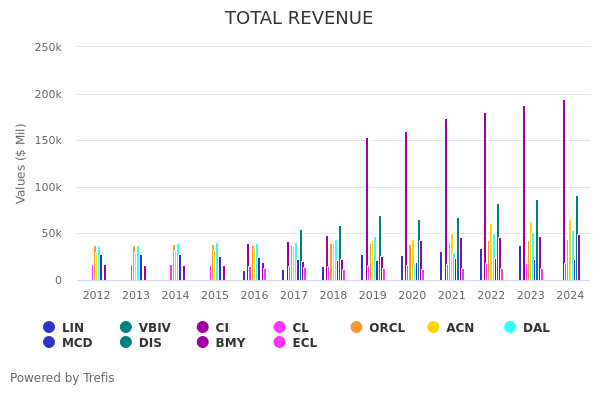Click the magenta CL legend marker
The height and width of the screenshot is (400, 600).
[280, 327]
